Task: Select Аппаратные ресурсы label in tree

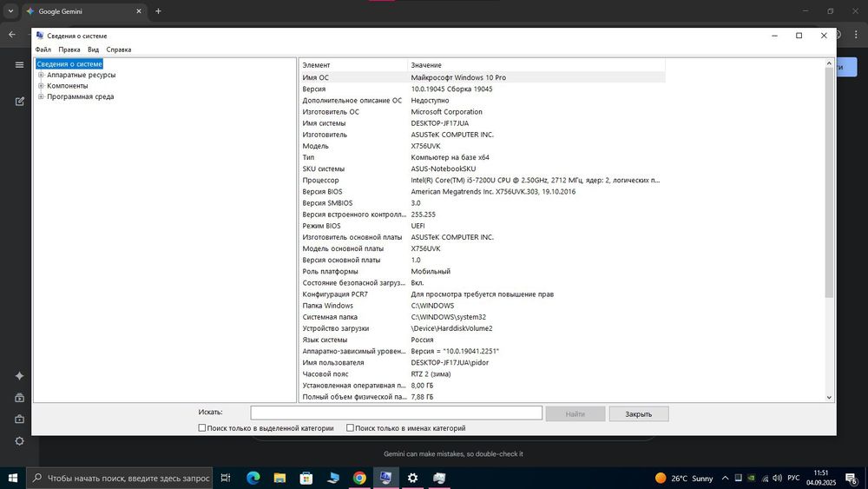Action: pos(81,75)
